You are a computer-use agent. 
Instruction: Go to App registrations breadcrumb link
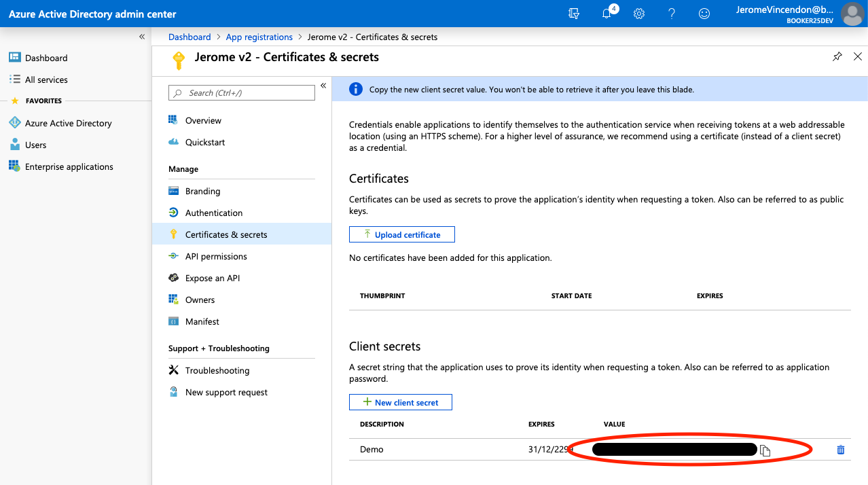tap(259, 37)
